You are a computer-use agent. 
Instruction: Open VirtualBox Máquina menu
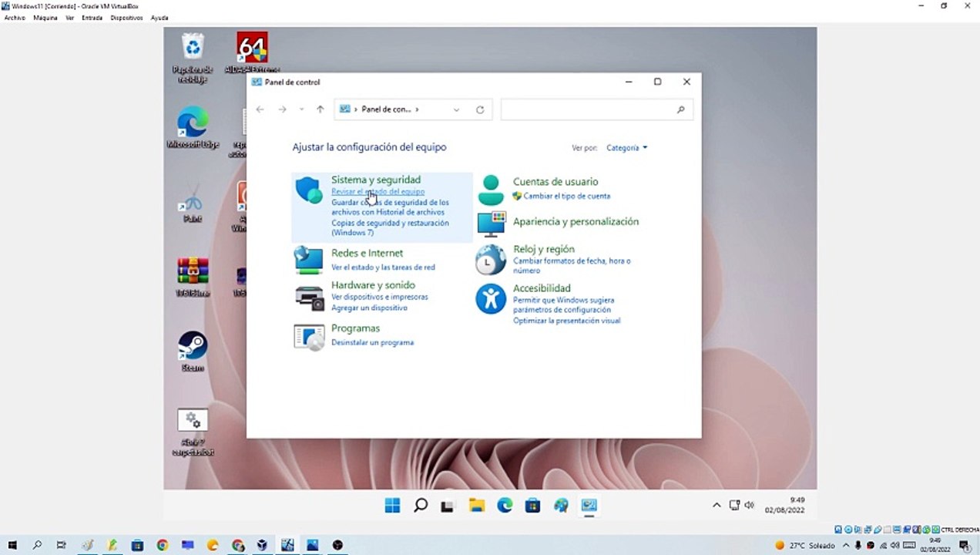pyautogui.click(x=45, y=18)
